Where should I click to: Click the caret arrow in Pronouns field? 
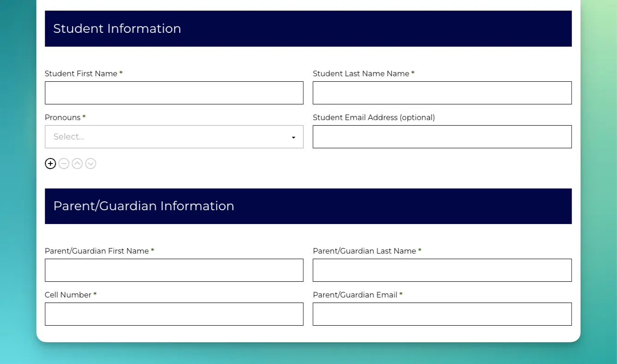tap(293, 137)
